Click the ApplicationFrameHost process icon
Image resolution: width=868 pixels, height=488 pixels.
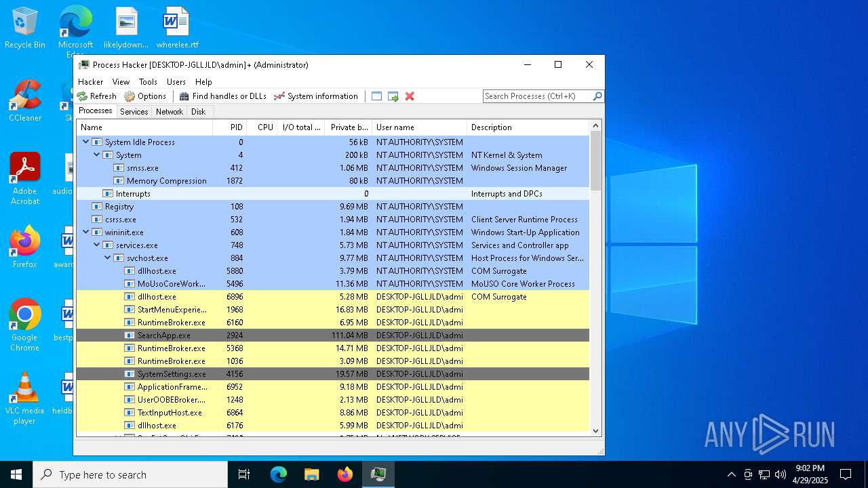coord(130,387)
